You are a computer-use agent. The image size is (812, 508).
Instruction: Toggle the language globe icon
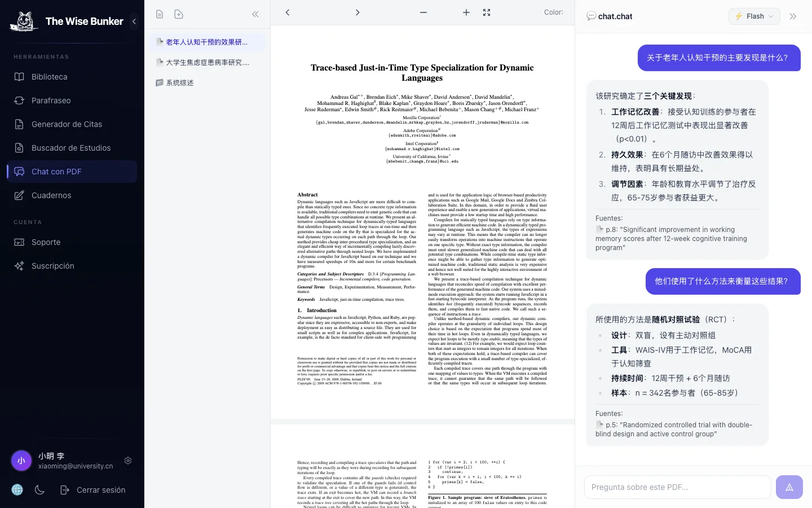pos(17,490)
